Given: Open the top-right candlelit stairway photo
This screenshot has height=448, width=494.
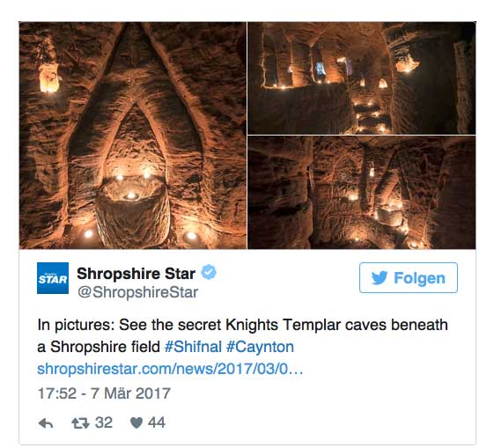Looking at the screenshot, I should [362, 78].
